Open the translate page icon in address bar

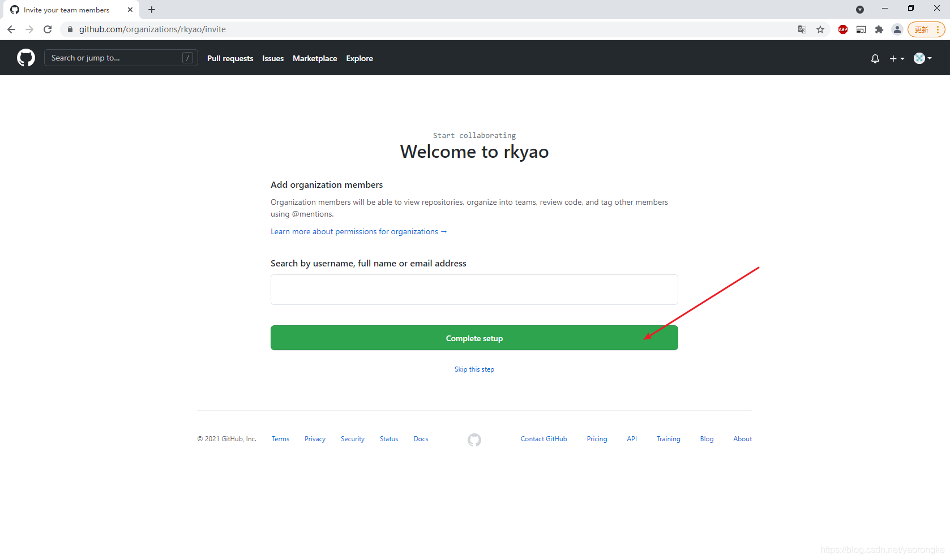pos(802,29)
